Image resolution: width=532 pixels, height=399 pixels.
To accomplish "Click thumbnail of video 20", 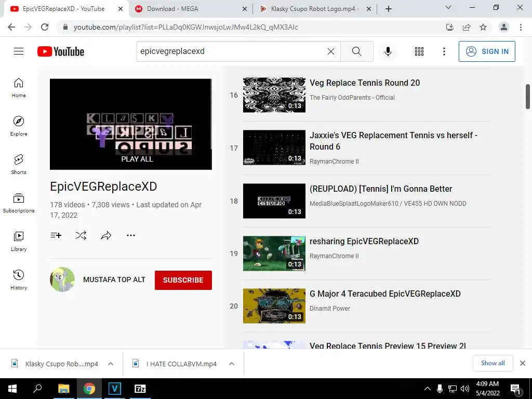I will point(274,305).
